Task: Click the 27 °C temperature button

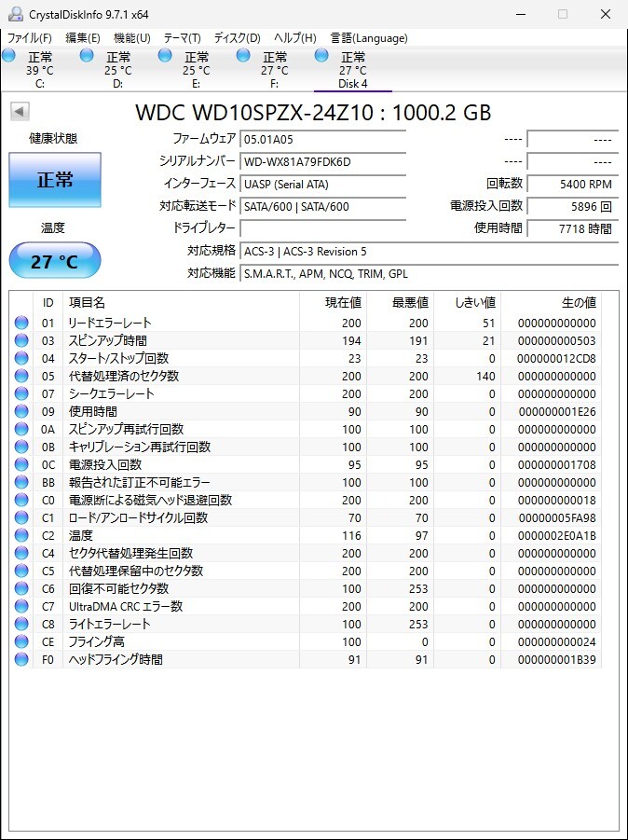Action: click(55, 261)
